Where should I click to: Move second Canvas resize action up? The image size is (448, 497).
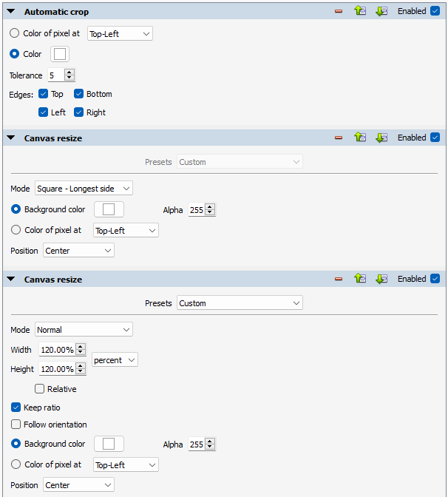(x=360, y=279)
